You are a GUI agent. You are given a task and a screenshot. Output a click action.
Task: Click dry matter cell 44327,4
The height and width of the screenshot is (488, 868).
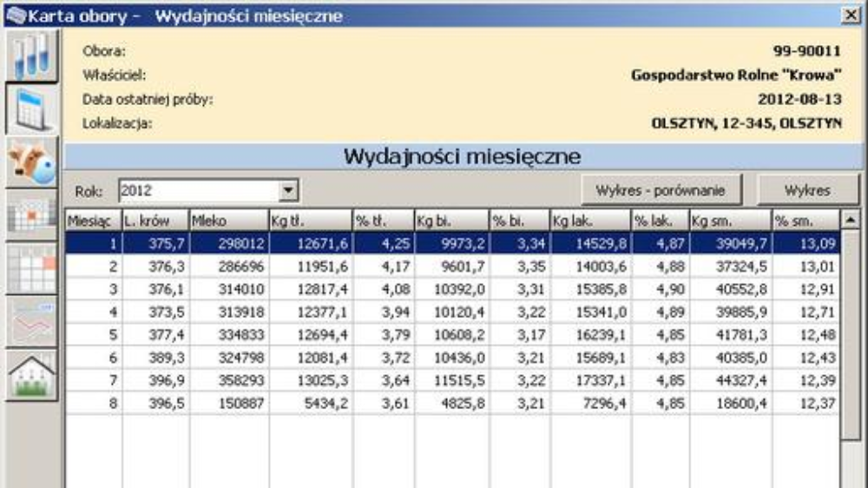730,380
